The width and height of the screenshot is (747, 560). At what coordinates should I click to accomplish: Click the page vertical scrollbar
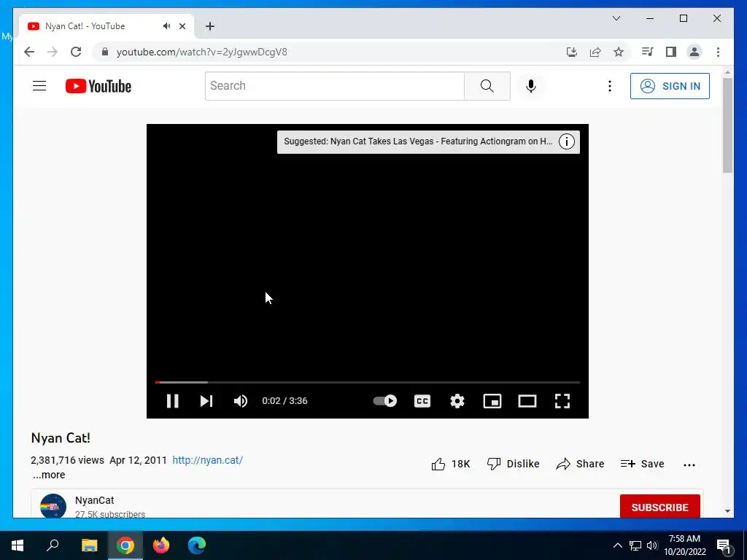pyautogui.click(x=727, y=125)
